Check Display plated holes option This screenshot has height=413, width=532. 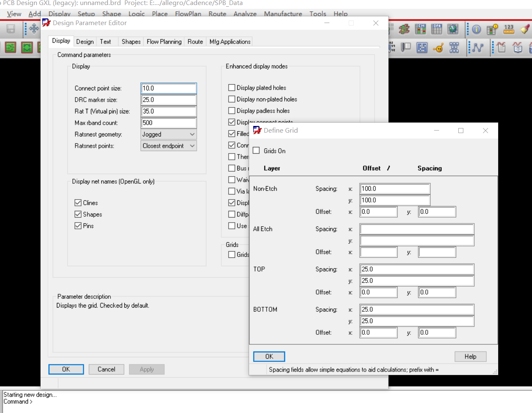(232, 88)
